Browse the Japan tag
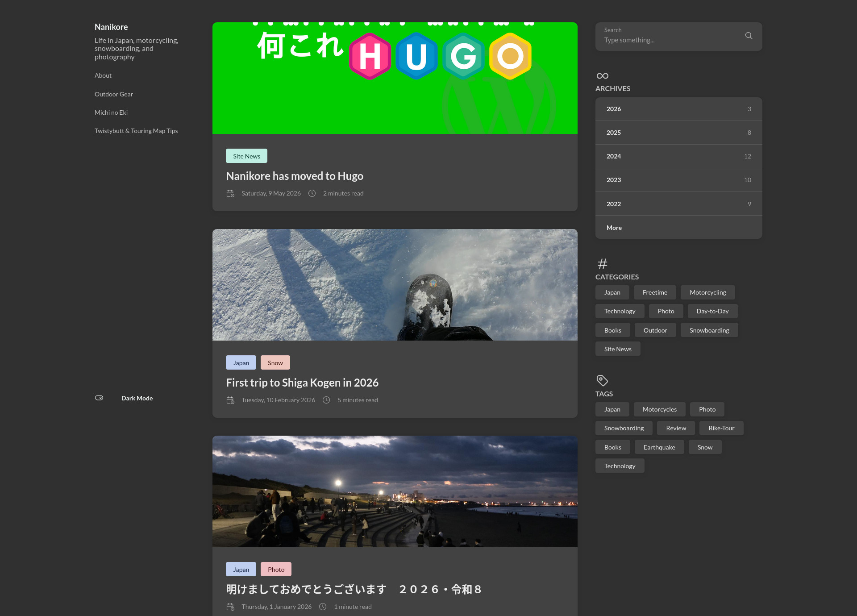This screenshot has height=616, width=857. tap(612, 409)
